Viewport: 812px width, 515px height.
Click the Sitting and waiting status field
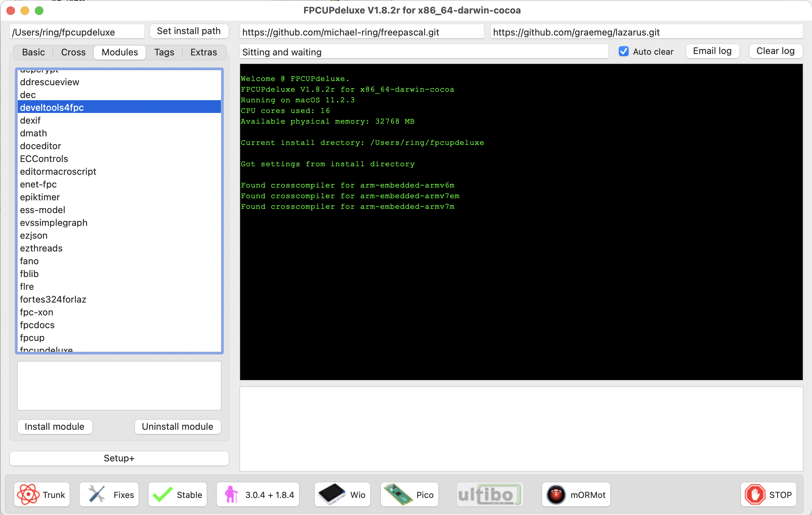[x=424, y=52]
